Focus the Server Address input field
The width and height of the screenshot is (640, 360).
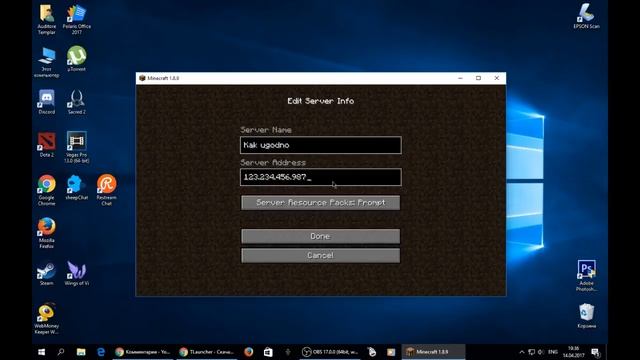320,177
